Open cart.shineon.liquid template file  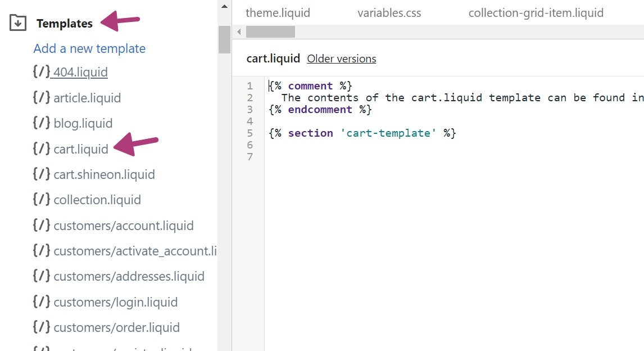click(x=105, y=174)
